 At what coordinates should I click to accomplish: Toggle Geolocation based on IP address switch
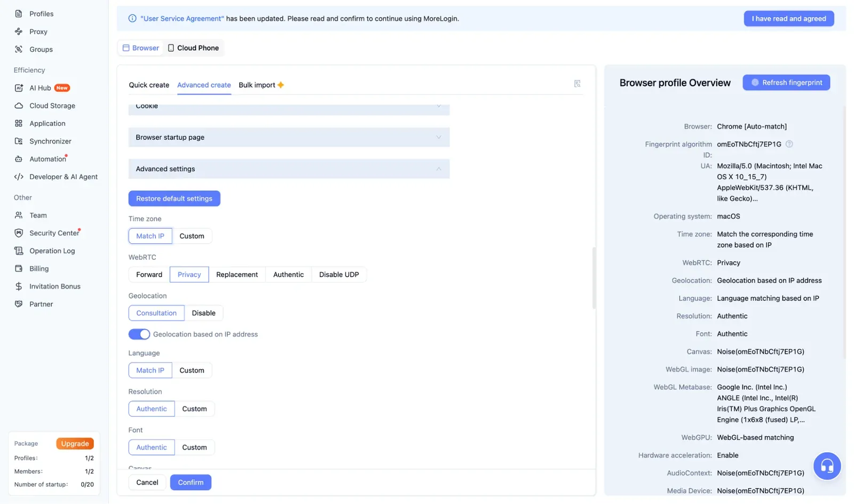point(139,334)
